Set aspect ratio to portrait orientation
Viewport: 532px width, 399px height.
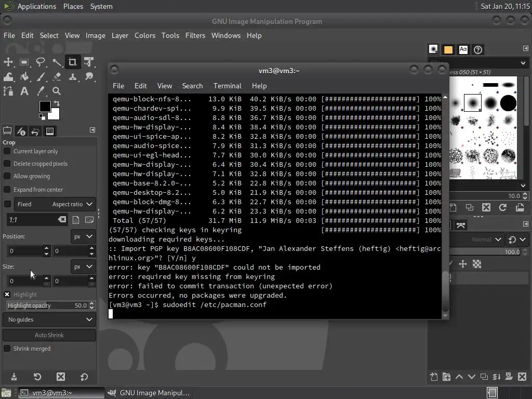(x=76, y=220)
